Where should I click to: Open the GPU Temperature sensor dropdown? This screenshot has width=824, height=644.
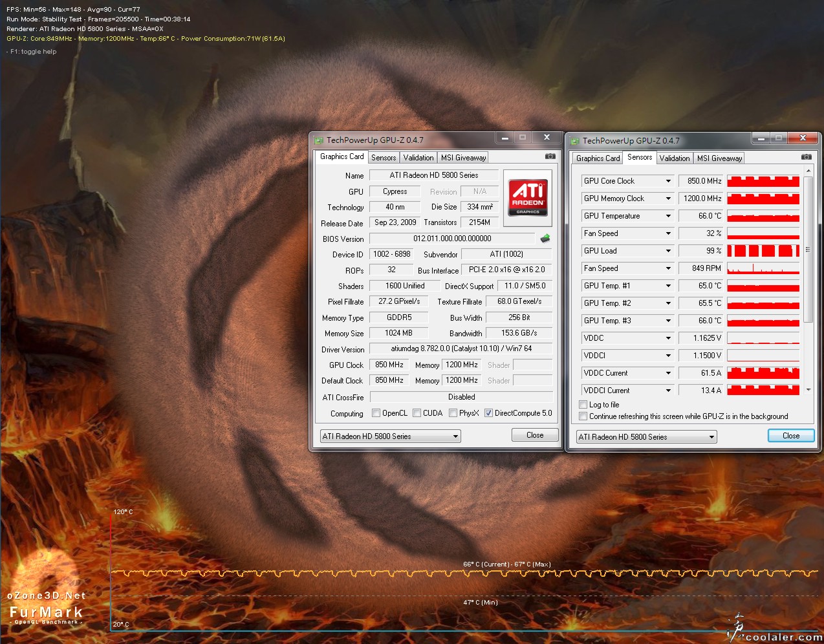click(x=668, y=216)
